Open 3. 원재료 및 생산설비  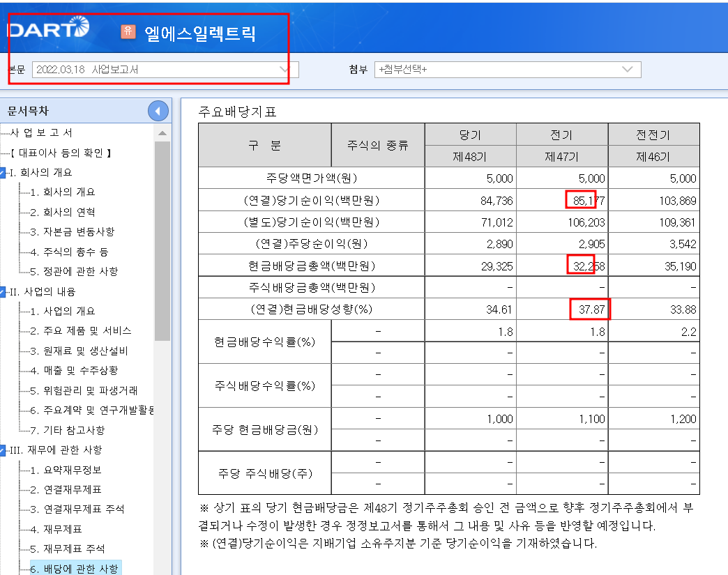tap(79, 351)
